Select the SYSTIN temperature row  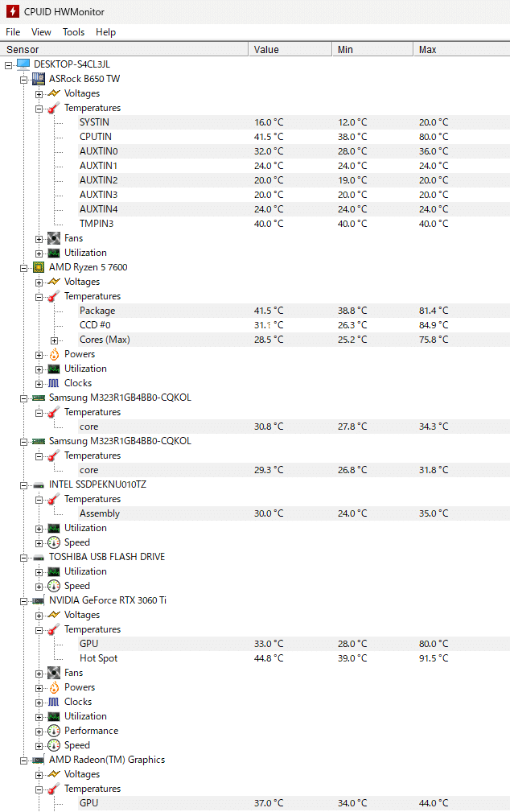point(294,122)
